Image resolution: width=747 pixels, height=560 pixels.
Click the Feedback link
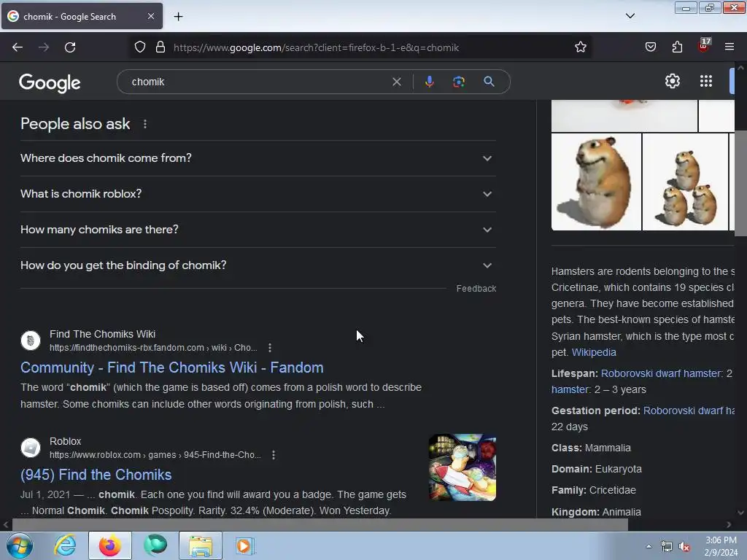tap(476, 289)
